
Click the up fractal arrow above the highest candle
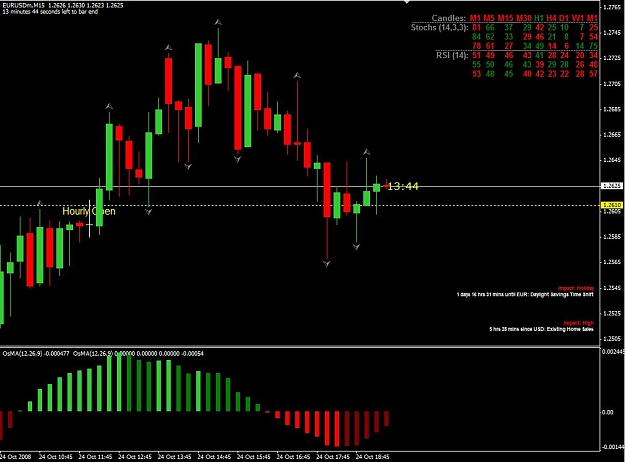[x=218, y=22]
